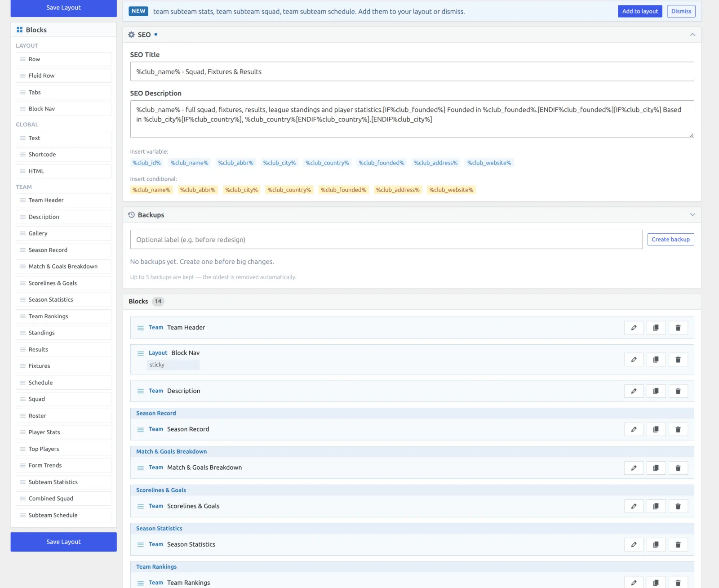Duplicate the Scorelines & Goals block
Screen dimensions: 719x588
coord(656,506)
